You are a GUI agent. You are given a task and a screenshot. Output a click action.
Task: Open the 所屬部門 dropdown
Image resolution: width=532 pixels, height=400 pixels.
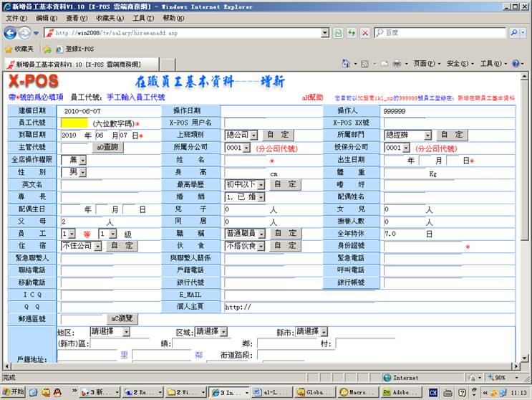point(427,135)
